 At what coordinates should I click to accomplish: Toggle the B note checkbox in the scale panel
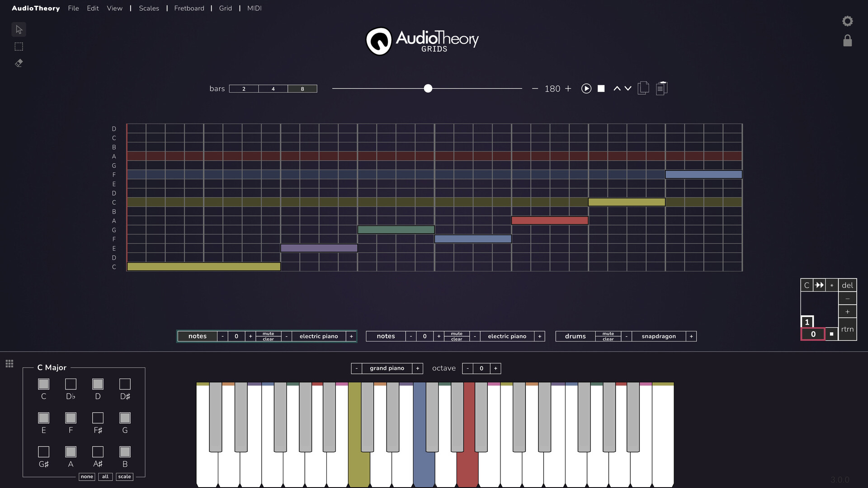(x=125, y=452)
